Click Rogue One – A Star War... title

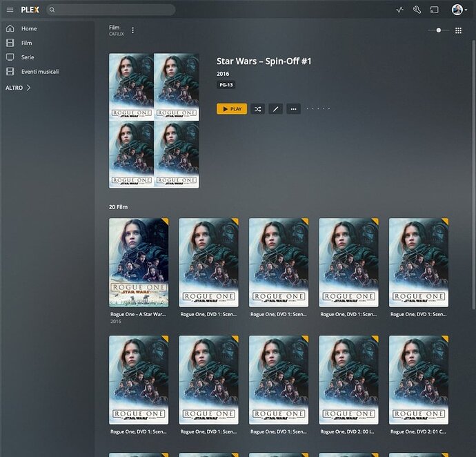(138, 314)
